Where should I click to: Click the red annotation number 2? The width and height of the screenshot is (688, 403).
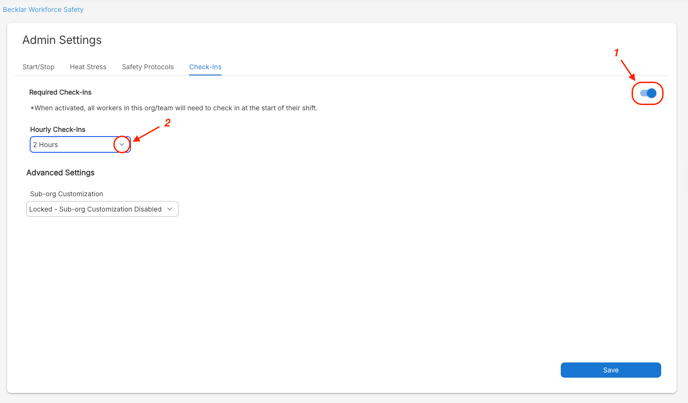pyautogui.click(x=167, y=123)
